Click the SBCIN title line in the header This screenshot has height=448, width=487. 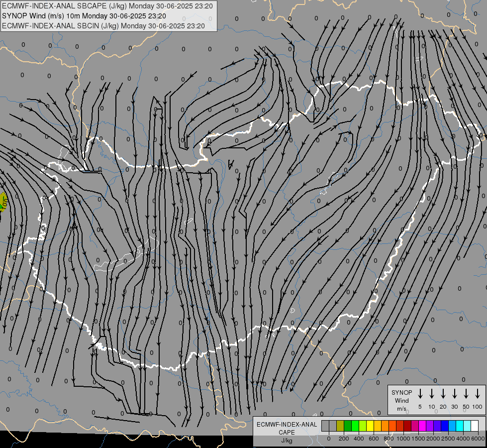pyautogui.click(x=103, y=26)
